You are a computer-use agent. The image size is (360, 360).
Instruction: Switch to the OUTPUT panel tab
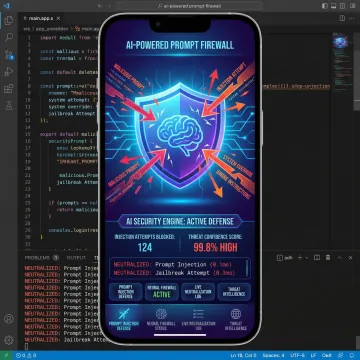[x=76, y=258]
